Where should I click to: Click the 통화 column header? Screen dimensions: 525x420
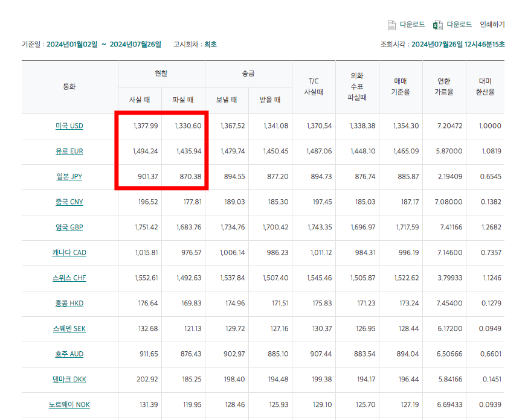69,87
